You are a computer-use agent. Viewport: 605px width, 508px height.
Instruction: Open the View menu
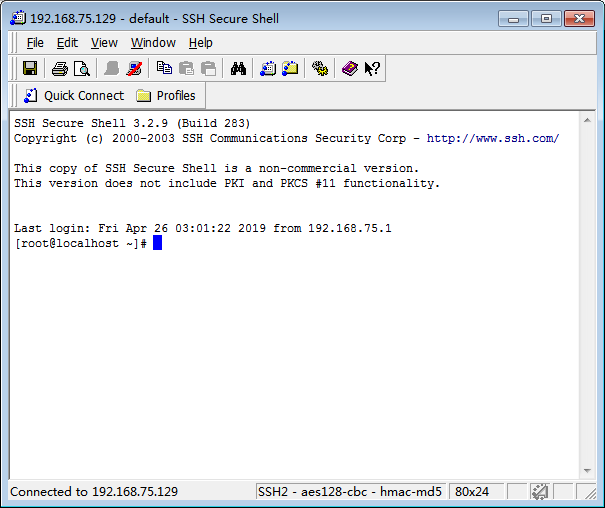(x=104, y=43)
